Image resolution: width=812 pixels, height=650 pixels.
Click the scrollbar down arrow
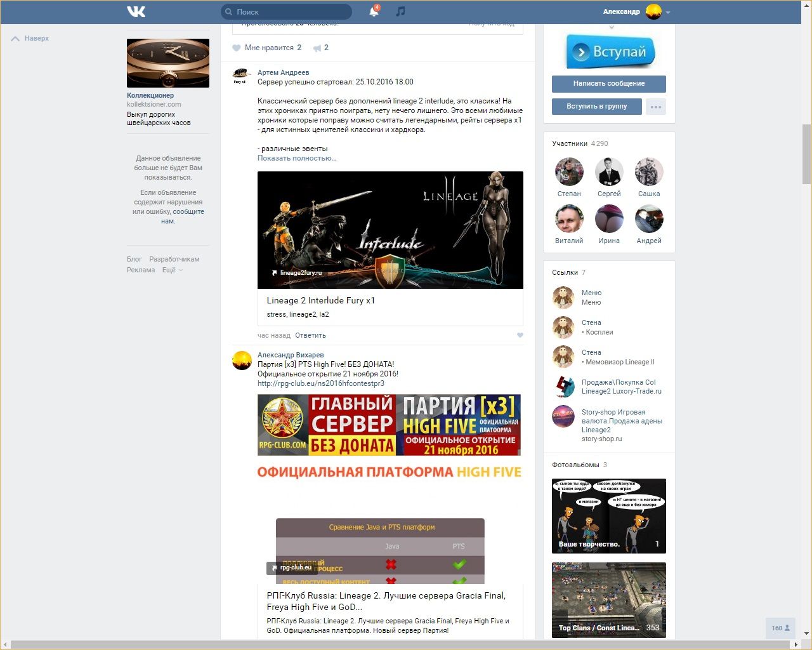click(807, 633)
